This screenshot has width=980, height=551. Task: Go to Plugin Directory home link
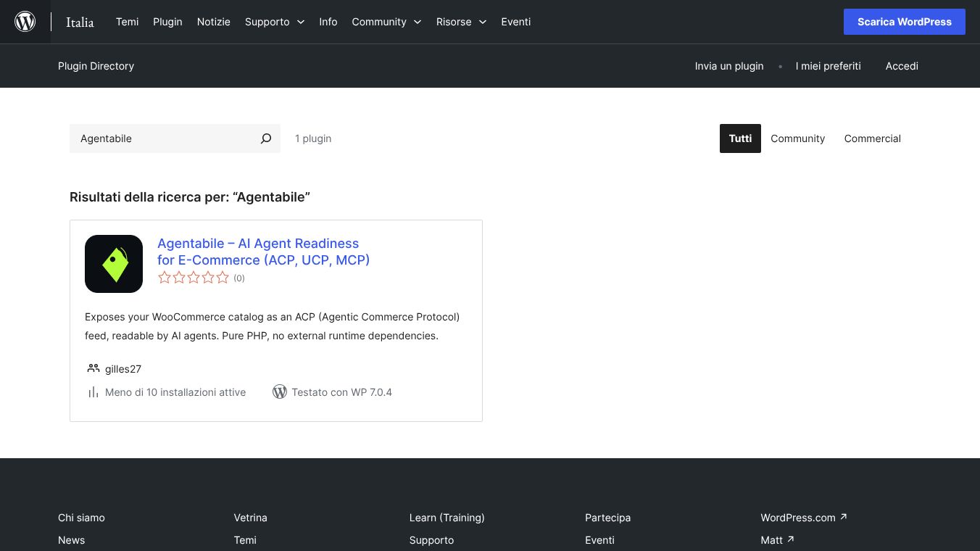(x=96, y=66)
